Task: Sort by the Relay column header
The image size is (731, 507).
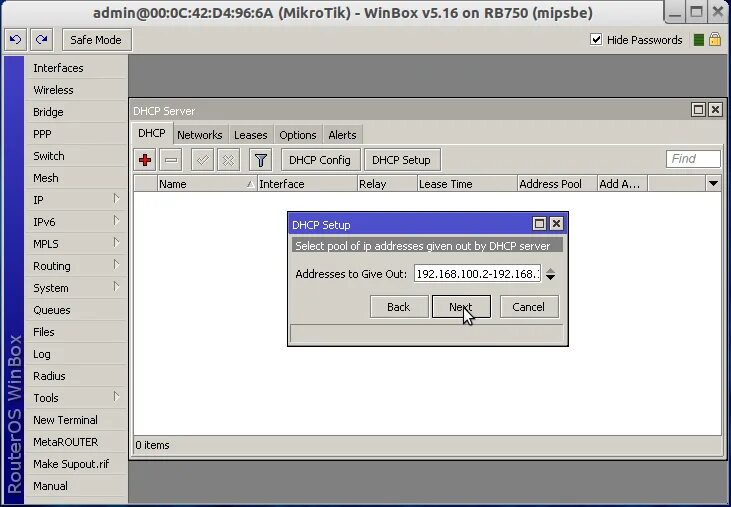Action: (x=387, y=184)
